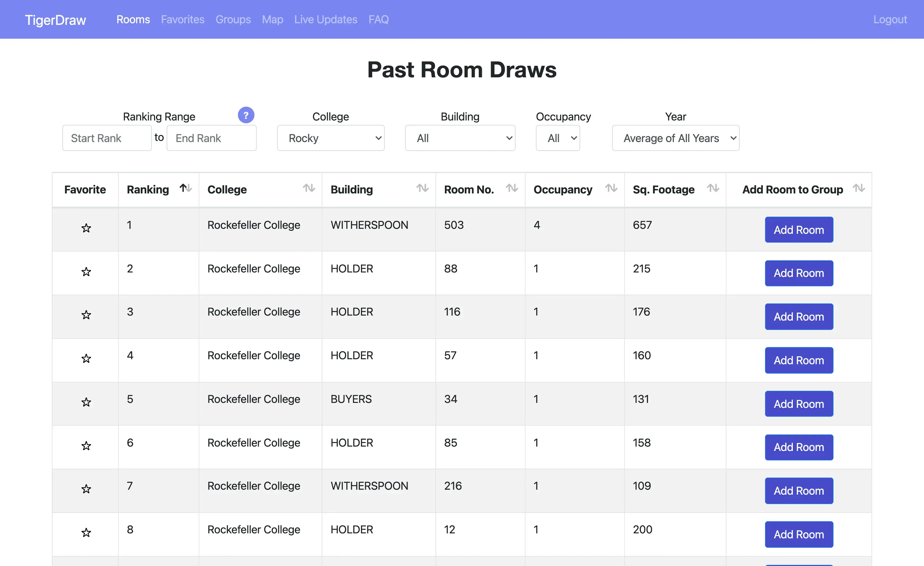Go to the Favorites page
The height and width of the screenshot is (566, 924).
183,19
